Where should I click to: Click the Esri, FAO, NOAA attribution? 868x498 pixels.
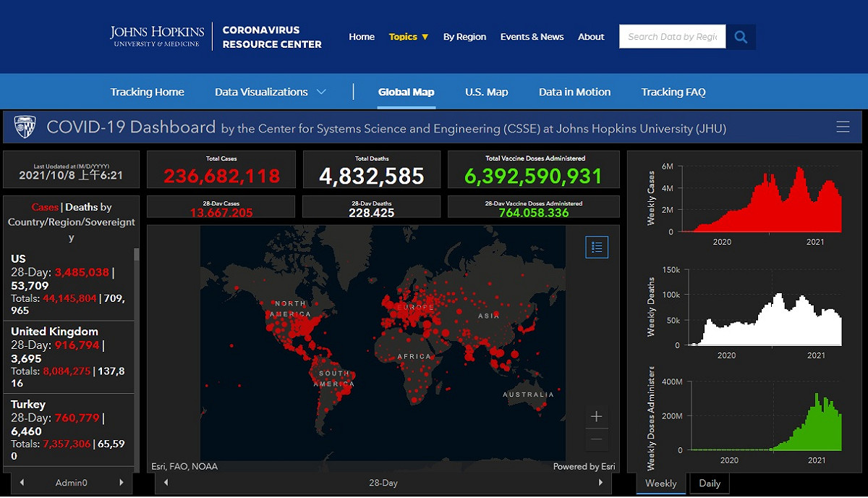click(184, 466)
